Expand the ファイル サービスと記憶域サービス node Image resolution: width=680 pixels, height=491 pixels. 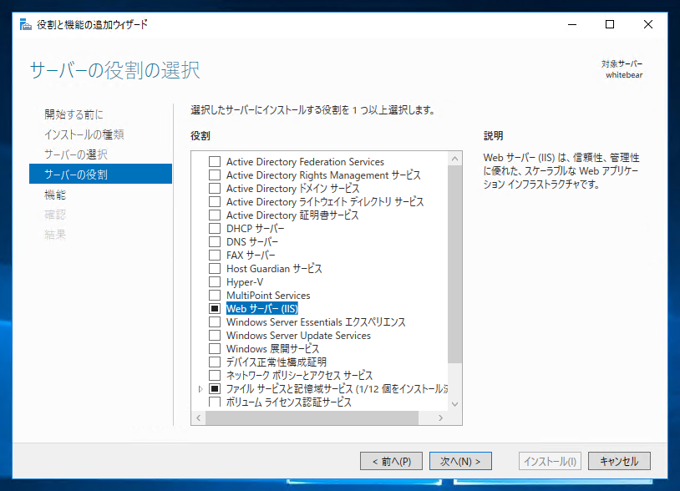[x=200, y=389]
